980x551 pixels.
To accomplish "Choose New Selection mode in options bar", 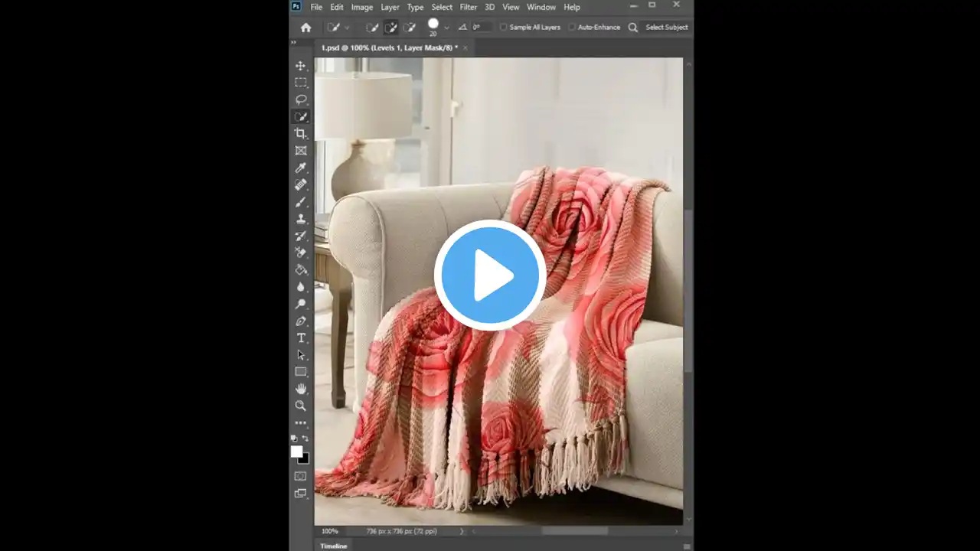I will [372, 28].
